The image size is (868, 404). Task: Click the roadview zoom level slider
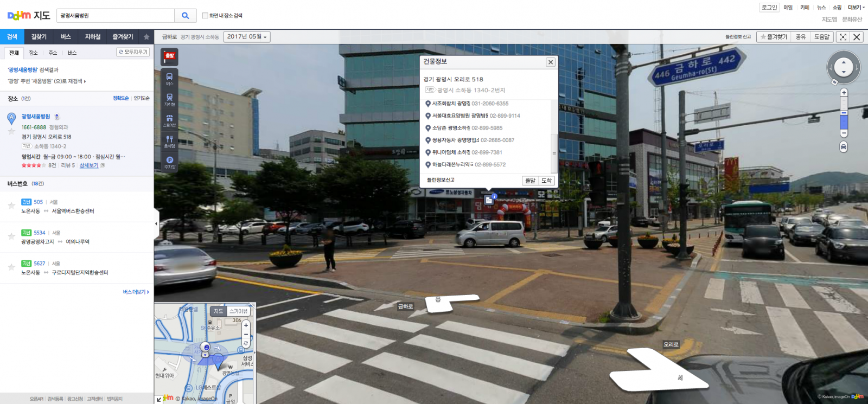(x=844, y=113)
